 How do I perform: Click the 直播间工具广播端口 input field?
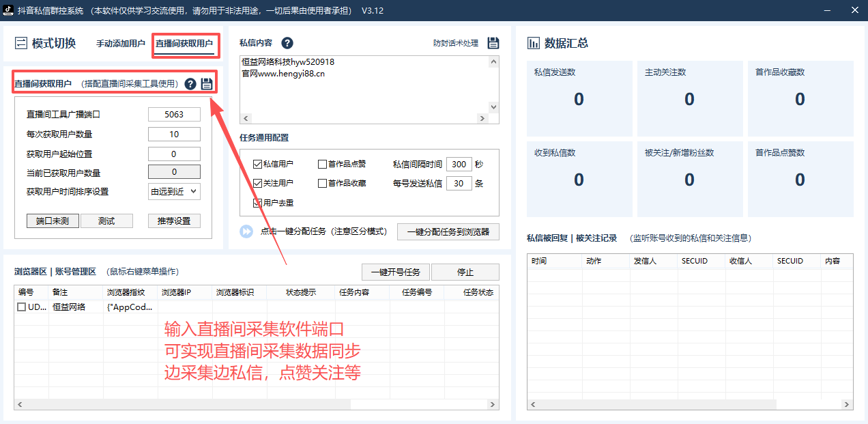[x=174, y=114]
